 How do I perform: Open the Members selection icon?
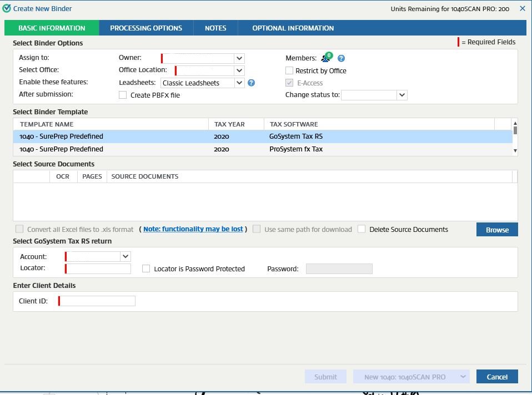pos(327,57)
